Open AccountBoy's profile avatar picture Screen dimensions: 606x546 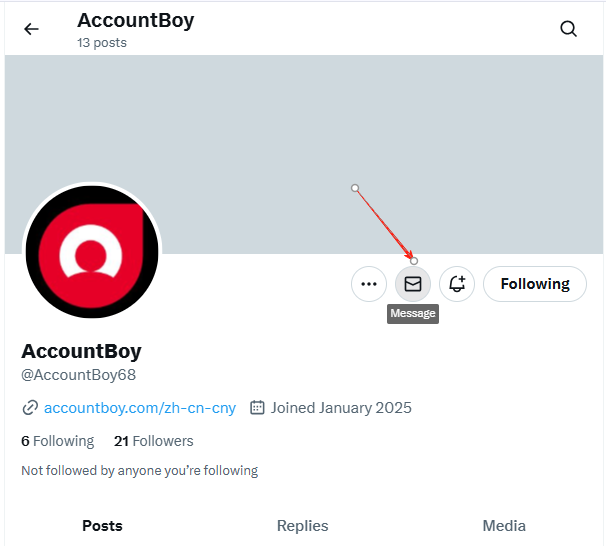click(92, 252)
